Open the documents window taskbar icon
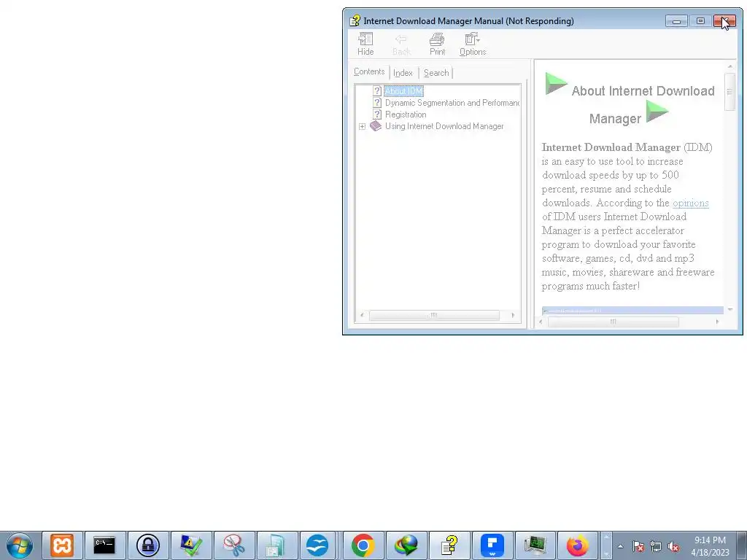The width and height of the screenshot is (747, 560). (276, 545)
